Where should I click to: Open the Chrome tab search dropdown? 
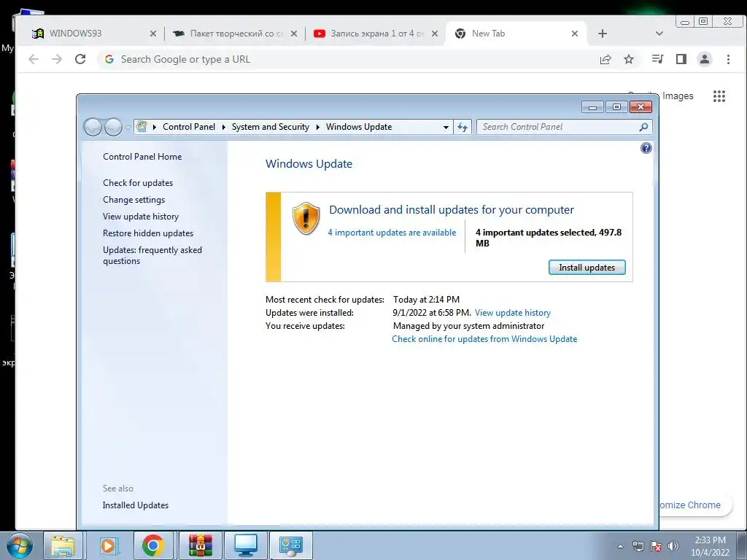coord(659,34)
